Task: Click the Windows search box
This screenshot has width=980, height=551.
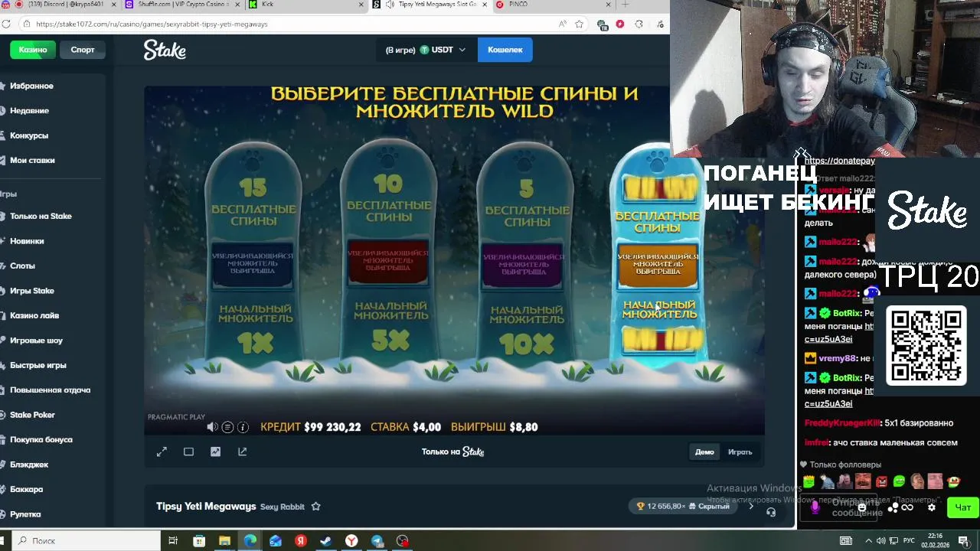Action: pos(84,541)
